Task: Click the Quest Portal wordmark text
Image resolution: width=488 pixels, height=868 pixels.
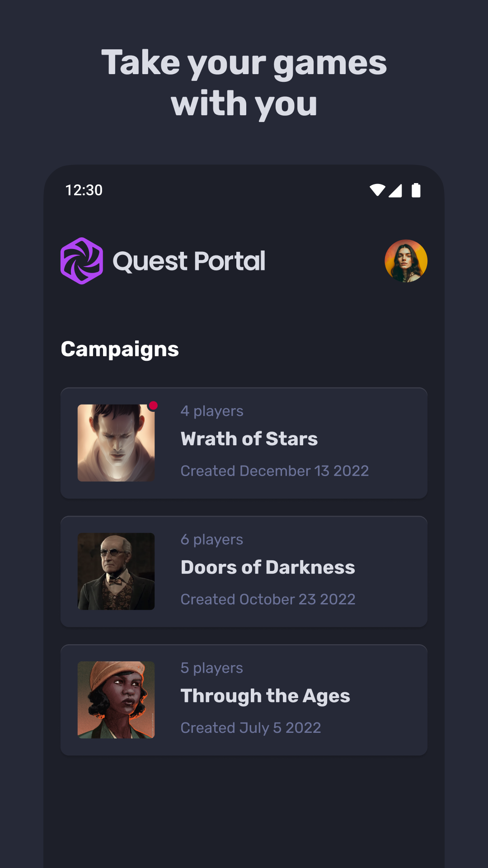Action: coord(189,261)
